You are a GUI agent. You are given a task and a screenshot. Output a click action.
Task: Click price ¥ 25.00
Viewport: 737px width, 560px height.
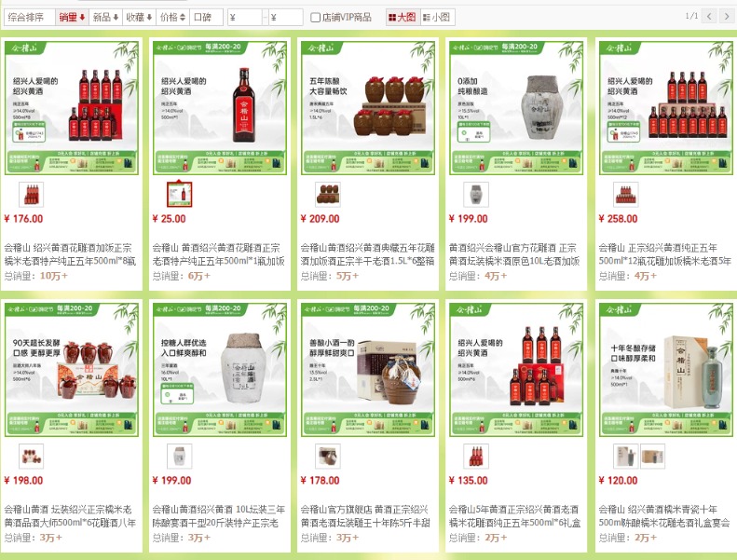[x=170, y=219]
